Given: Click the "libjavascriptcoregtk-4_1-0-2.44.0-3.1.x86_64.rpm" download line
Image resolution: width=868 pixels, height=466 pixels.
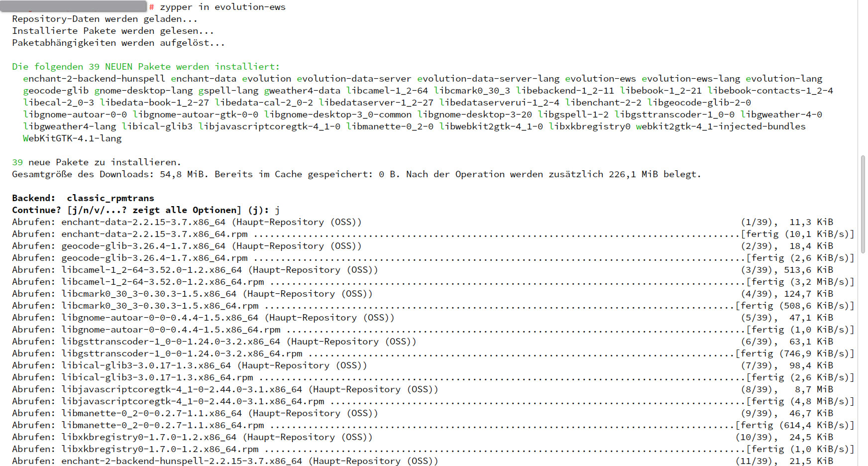Looking at the screenshot, I should point(193,401).
